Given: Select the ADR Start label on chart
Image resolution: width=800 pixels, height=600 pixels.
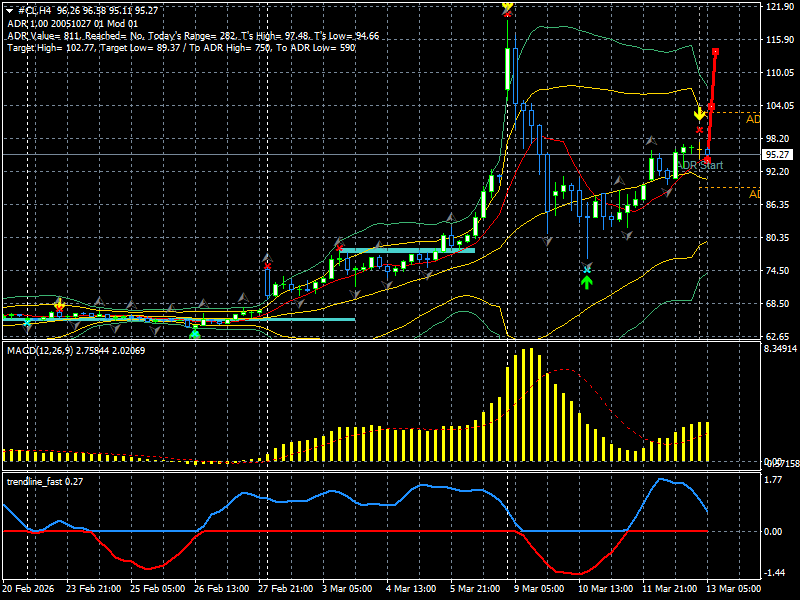Looking at the screenshot, I should (x=701, y=165).
